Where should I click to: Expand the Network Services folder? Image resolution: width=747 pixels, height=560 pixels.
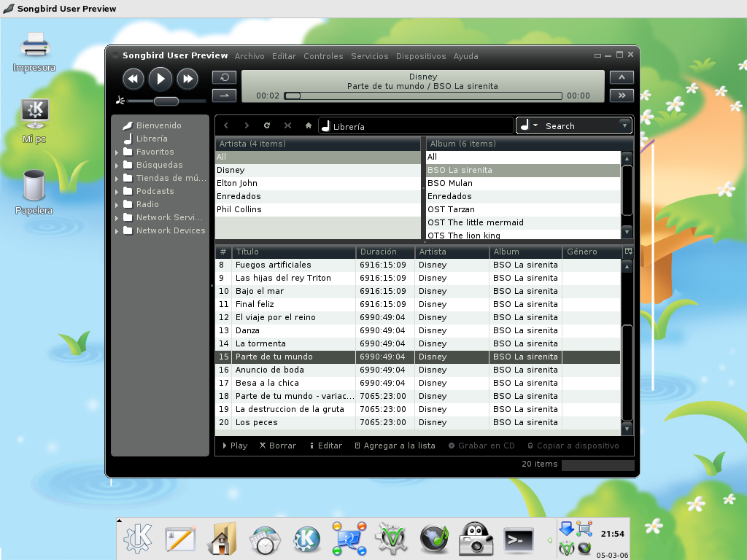pos(117,217)
